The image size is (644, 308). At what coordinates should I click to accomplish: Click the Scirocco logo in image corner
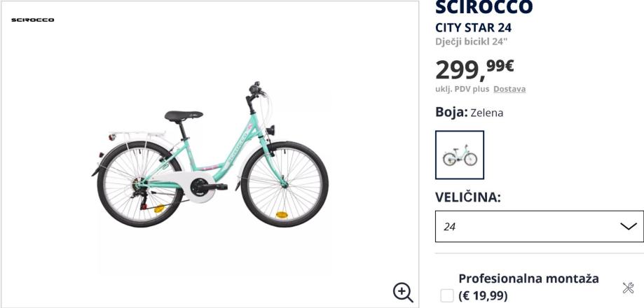tap(33, 20)
